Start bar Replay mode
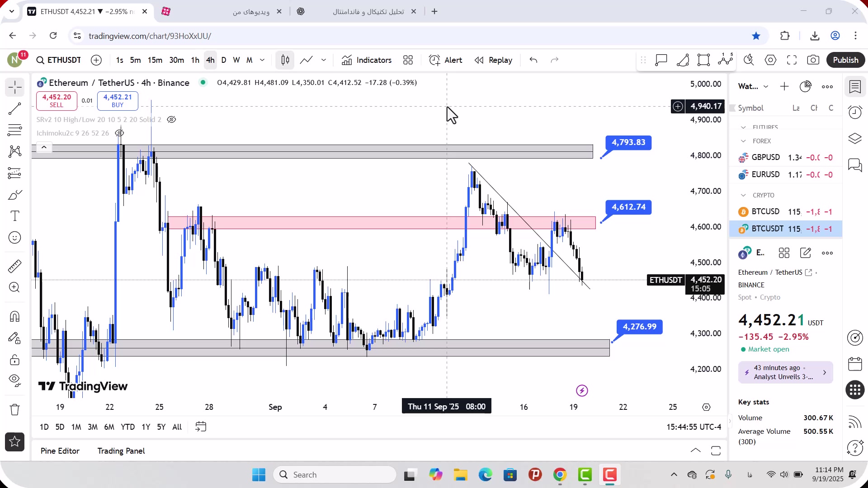868x488 pixels. click(x=493, y=60)
